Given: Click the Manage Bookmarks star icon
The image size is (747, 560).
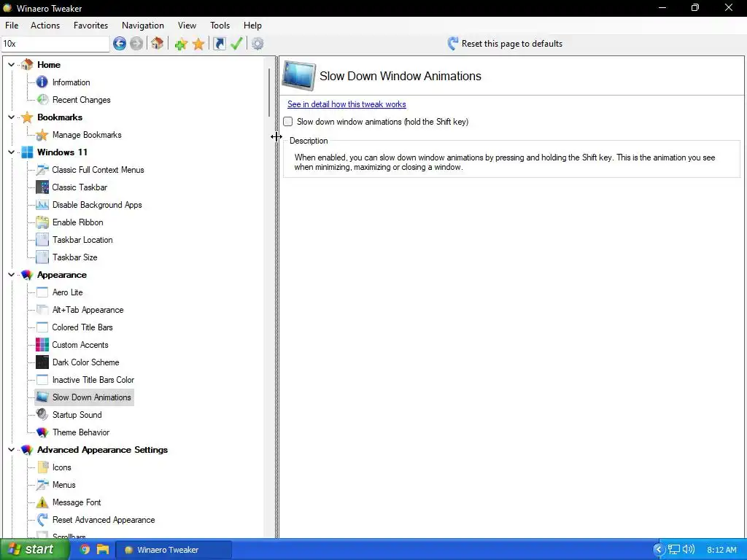Looking at the screenshot, I should point(42,135).
